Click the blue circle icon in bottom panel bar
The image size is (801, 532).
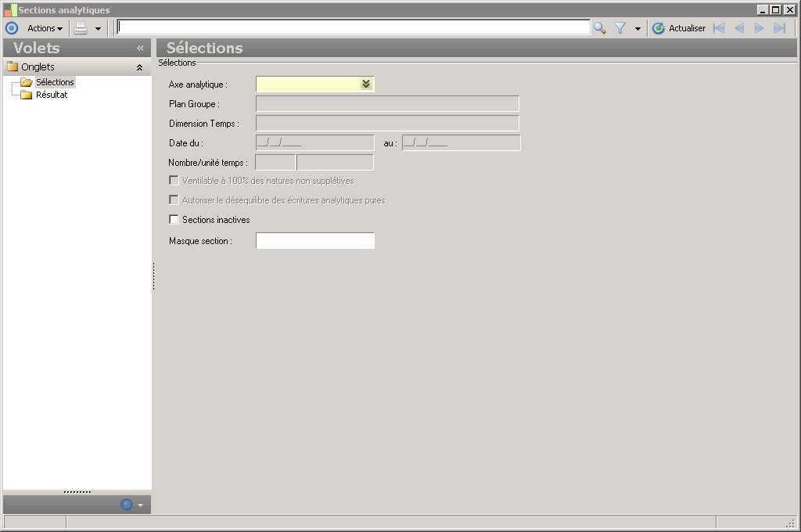[126, 505]
